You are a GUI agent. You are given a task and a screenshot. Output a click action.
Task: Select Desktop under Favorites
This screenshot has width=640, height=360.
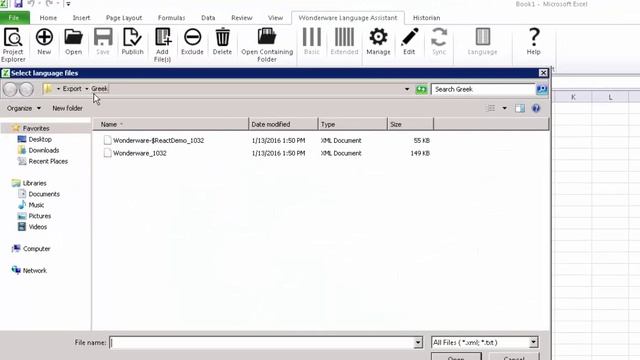click(40, 139)
